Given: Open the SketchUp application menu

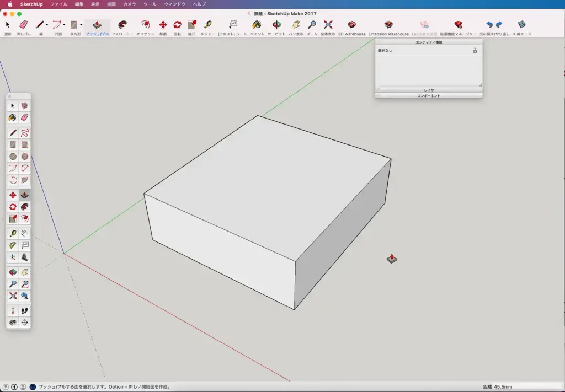Looking at the screenshot, I should pos(31,4).
